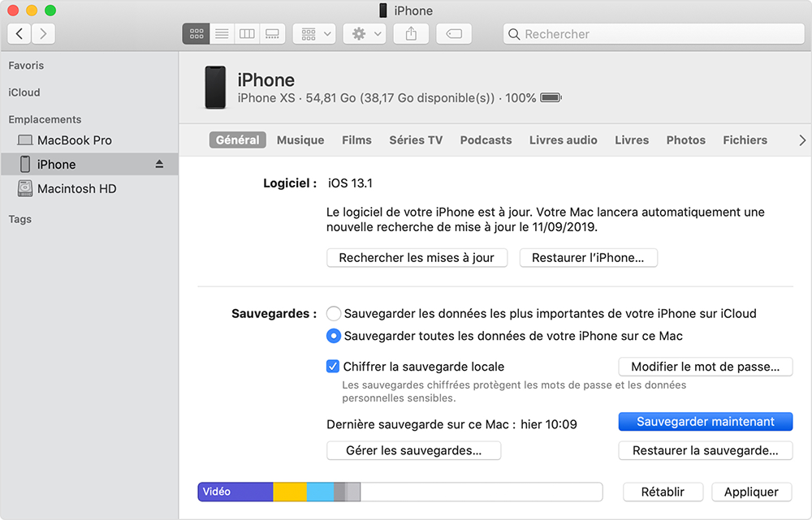Select backup to this Mac option
The height and width of the screenshot is (520, 812).
334,336
